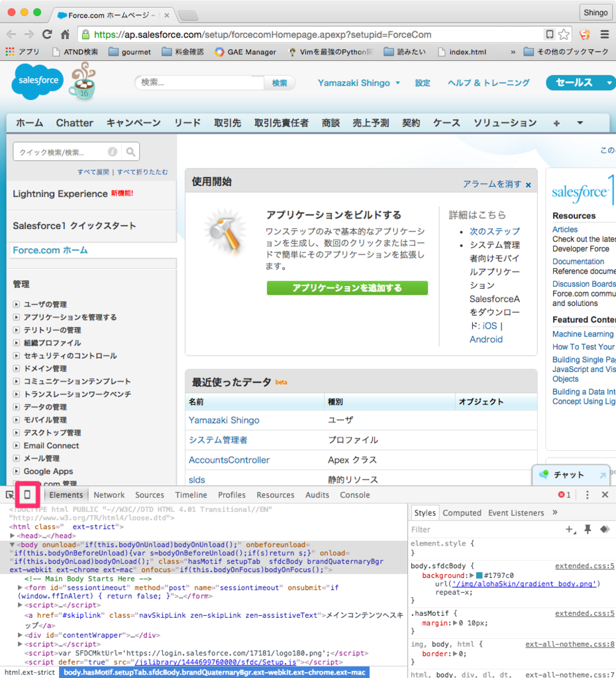Expand the Email Connect node
This screenshot has width=616, height=678.
pyautogui.click(x=17, y=446)
